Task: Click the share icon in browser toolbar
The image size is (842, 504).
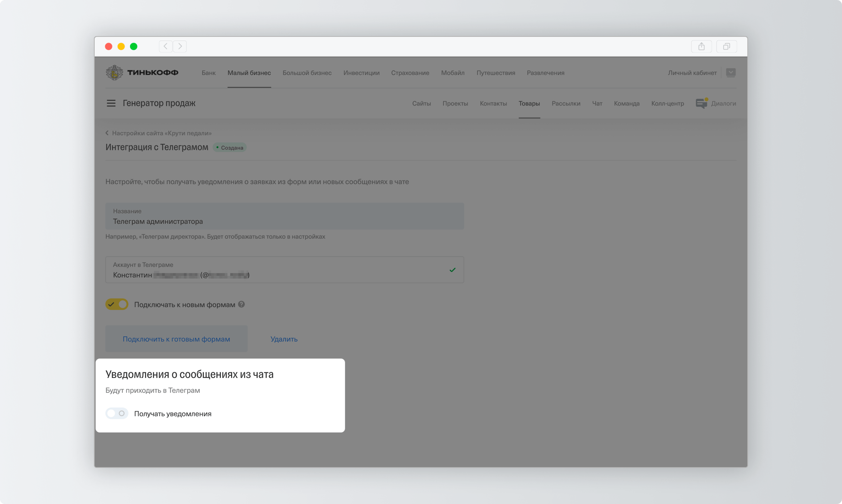Action: [701, 46]
